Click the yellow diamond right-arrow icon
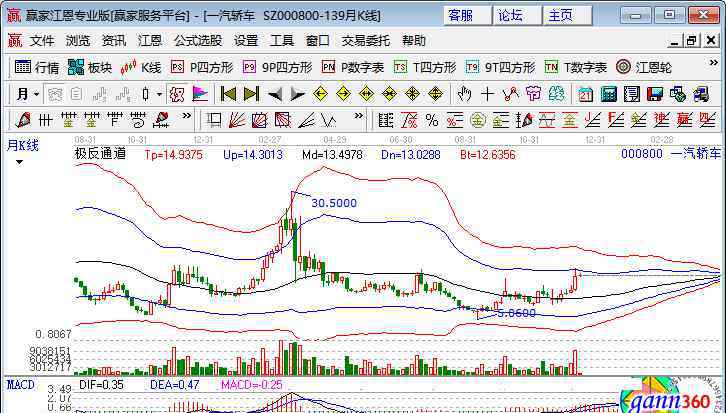Screen dimensions: 726x413 pos(343,94)
